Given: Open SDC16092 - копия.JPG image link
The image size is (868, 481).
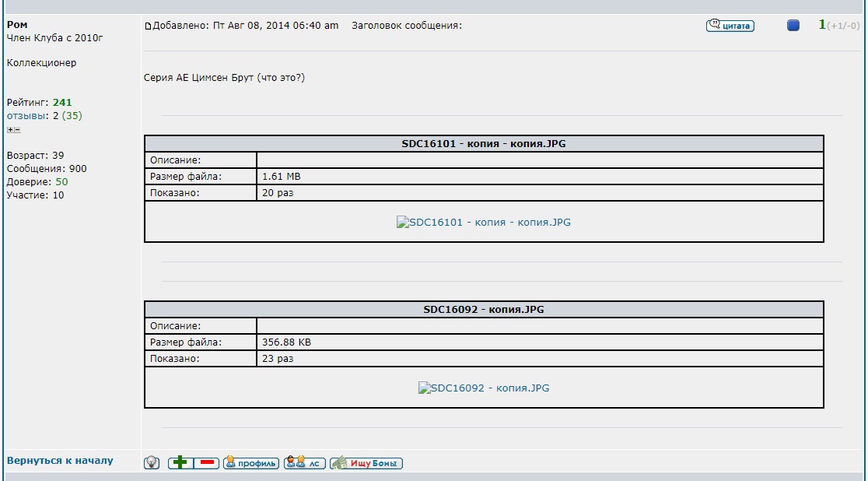Looking at the screenshot, I should pyautogui.click(x=484, y=388).
